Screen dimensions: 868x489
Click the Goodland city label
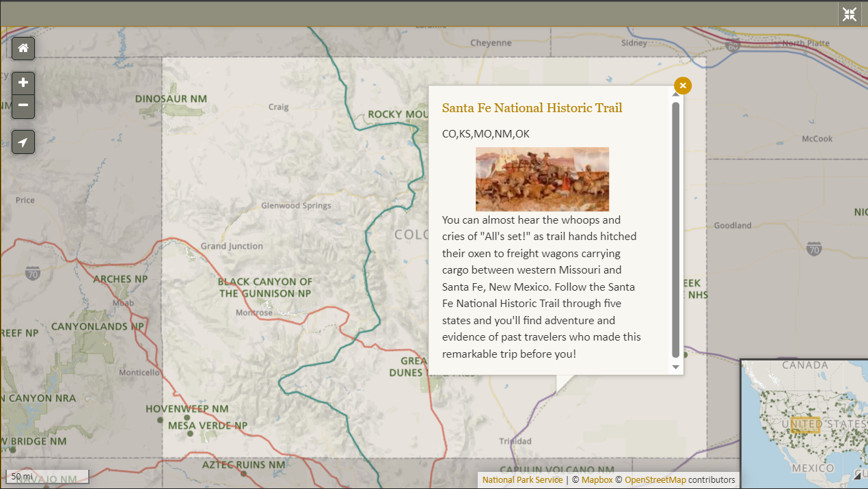pyautogui.click(x=733, y=225)
